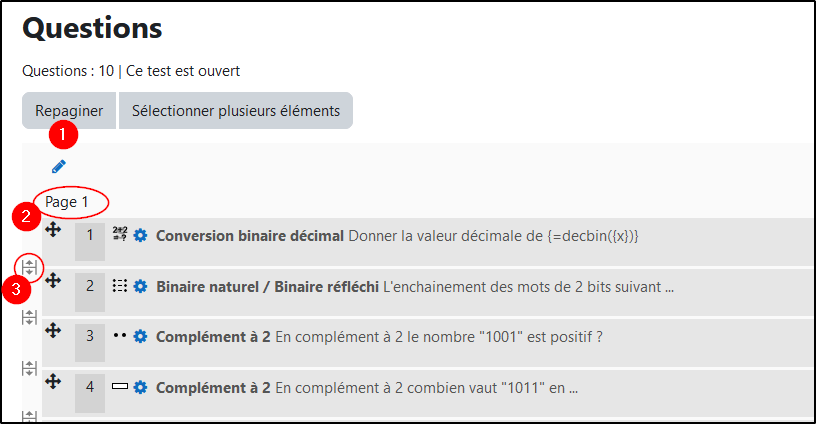Open question 3 Complément à 2 link
Viewport: 816px width, 424px height.
point(213,337)
